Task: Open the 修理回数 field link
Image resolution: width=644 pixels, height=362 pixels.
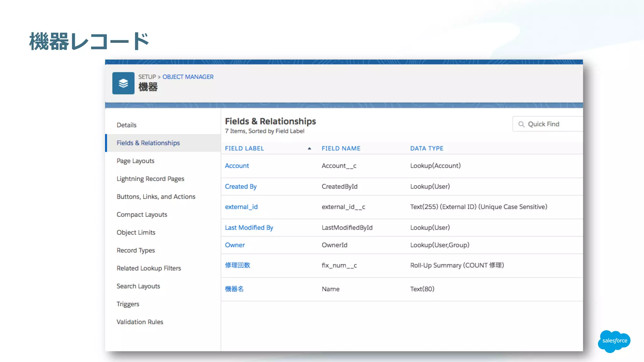Action: pos(237,265)
